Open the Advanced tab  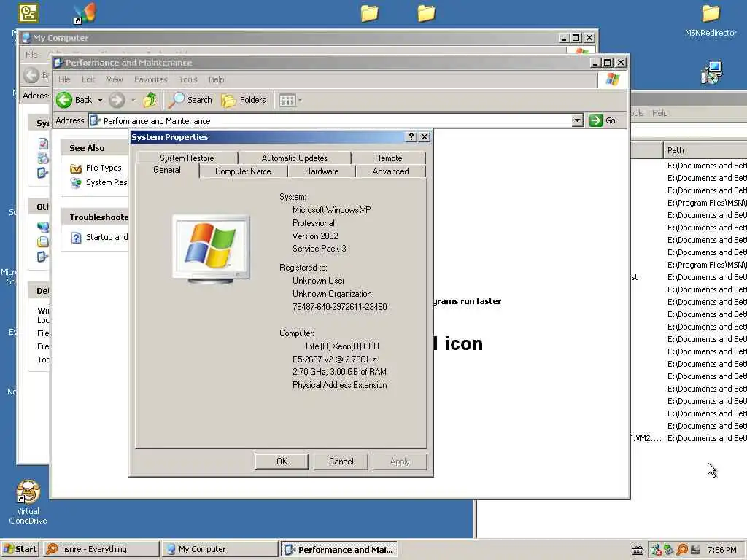390,171
